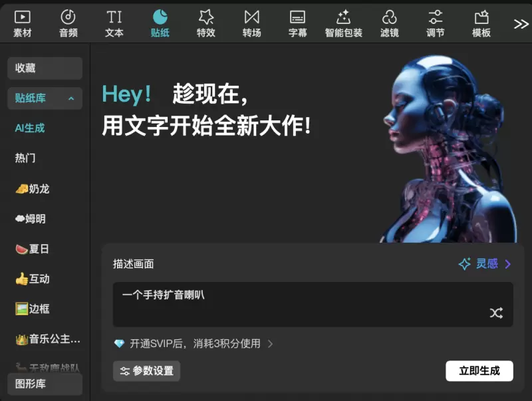Click the 立即生成 generate button
532x401 pixels.
coord(479,371)
